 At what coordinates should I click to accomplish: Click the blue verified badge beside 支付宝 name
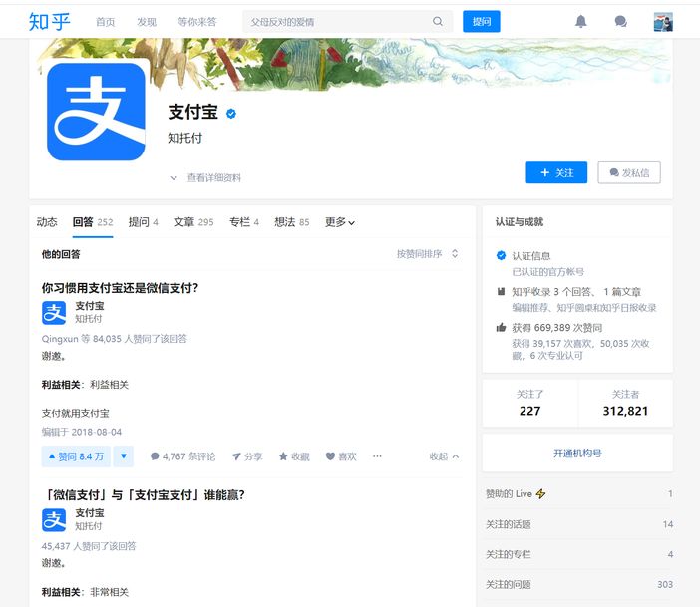click(231, 114)
